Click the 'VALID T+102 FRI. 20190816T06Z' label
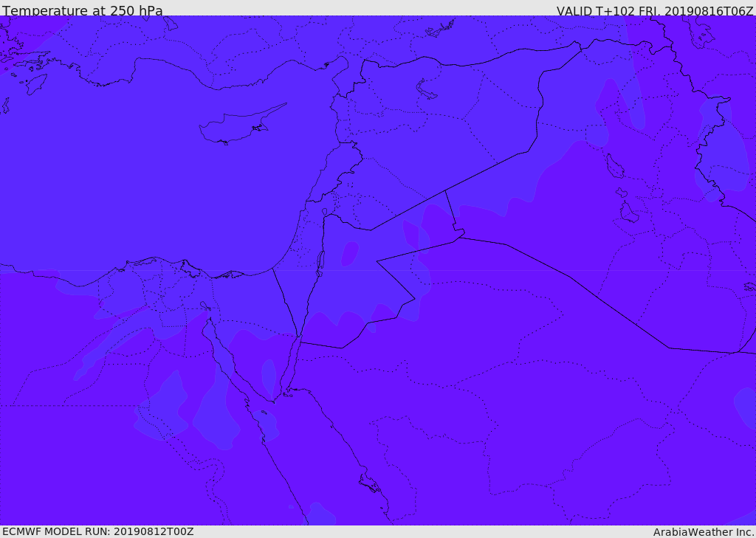756x538 pixels. [655, 10]
